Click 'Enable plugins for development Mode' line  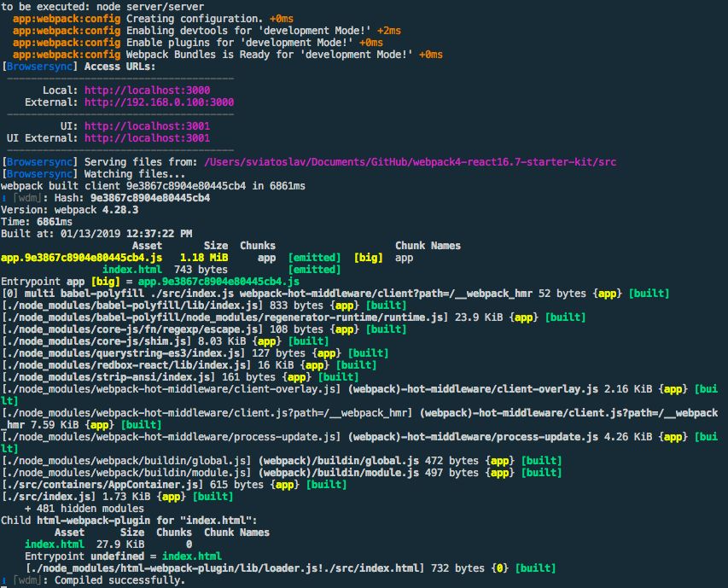click(x=198, y=42)
